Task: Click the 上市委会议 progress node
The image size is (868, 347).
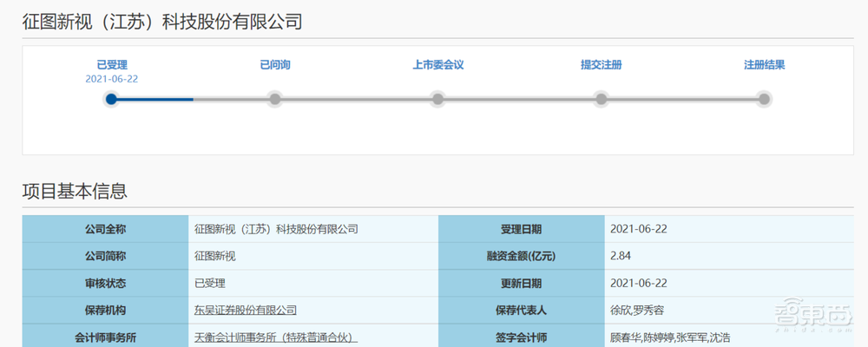Action: coord(438,99)
